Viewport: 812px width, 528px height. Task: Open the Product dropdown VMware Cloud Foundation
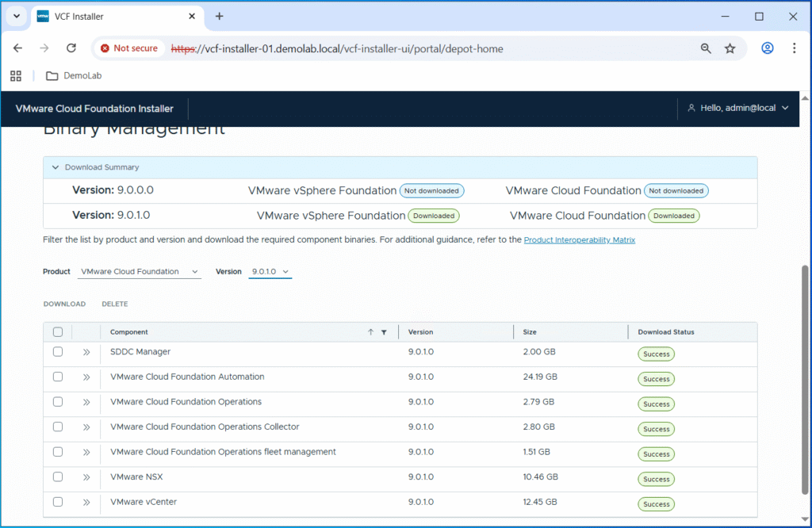point(140,272)
